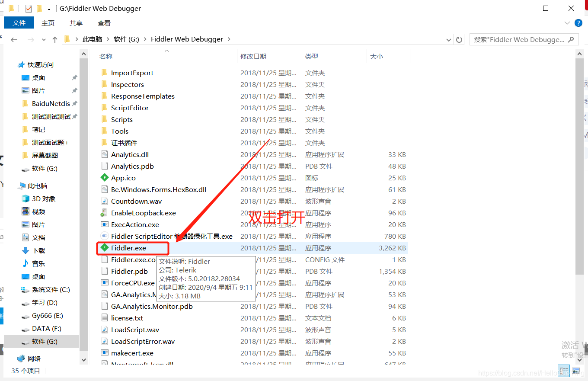The width and height of the screenshot is (588, 381).
Task: Select GA.Analytics.Monitor.pdb file
Action: point(152,306)
